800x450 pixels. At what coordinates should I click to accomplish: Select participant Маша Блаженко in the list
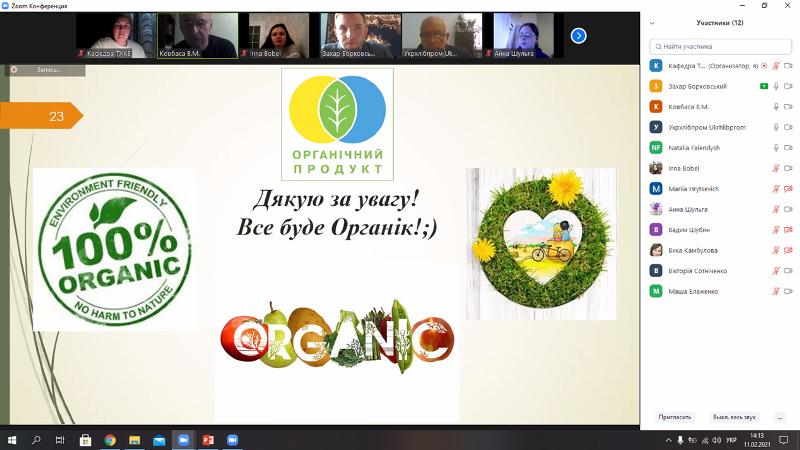[x=720, y=291]
